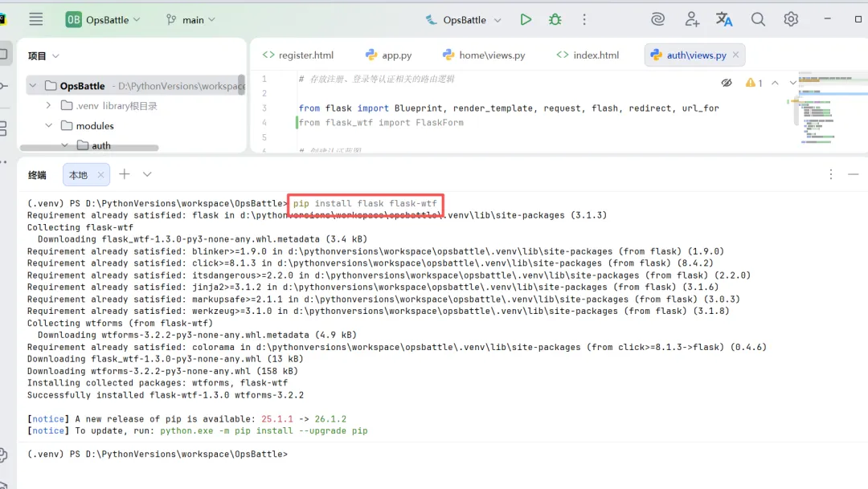Open more run actions menu
This screenshot has height=489, width=868.
click(x=584, y=19)
